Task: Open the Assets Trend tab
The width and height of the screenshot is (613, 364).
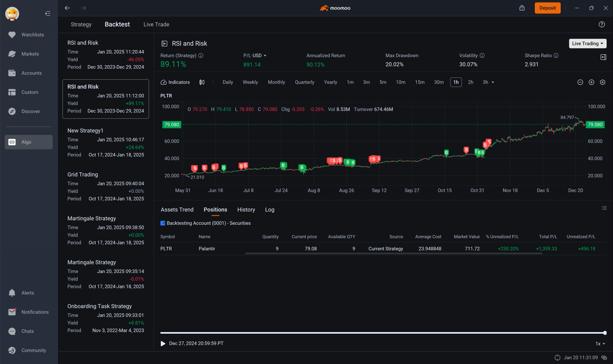Action: [x=177, y=210]
